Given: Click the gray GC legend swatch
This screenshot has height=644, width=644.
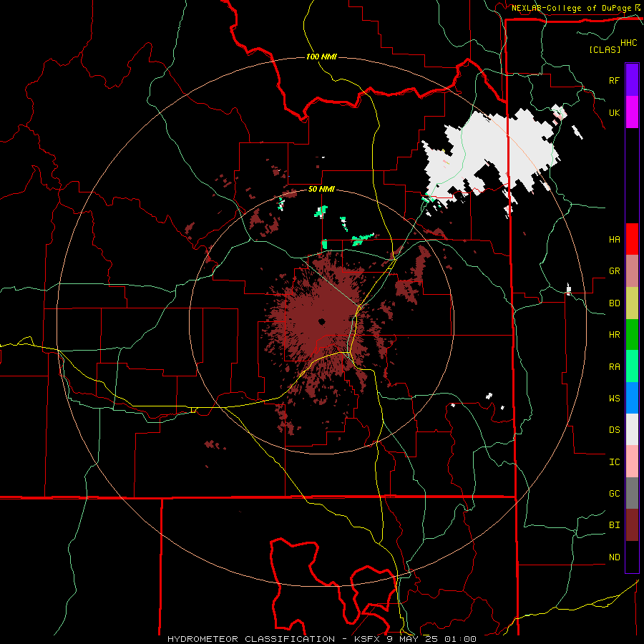Looking at the screenshot, I should click(632, 493).
